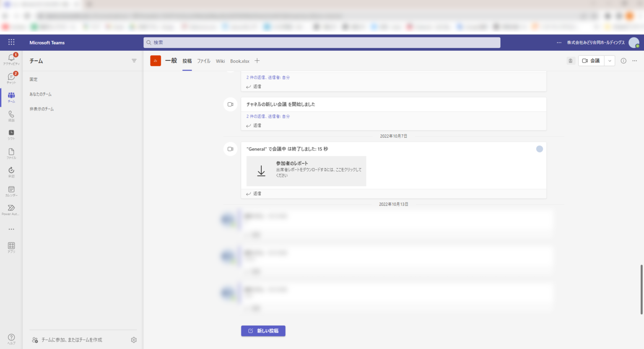Viewport: 644px width, 349px height.
Task: Open Help (ヘルプ) icon
Action: (11, 339)
